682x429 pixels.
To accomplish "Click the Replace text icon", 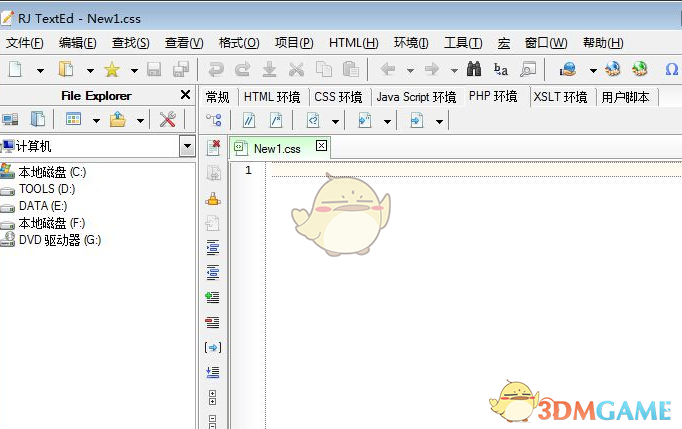I will [x=501, y=69].
